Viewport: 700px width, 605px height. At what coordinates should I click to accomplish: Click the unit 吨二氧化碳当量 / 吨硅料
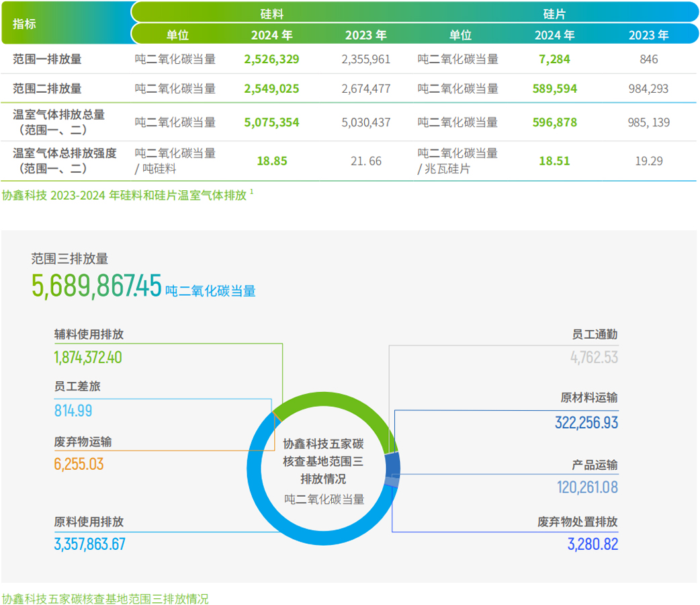coord(175,161)
